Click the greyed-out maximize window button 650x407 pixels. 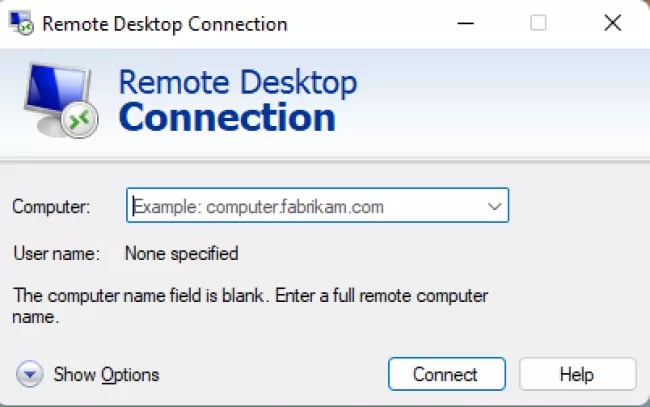[538, 23]
